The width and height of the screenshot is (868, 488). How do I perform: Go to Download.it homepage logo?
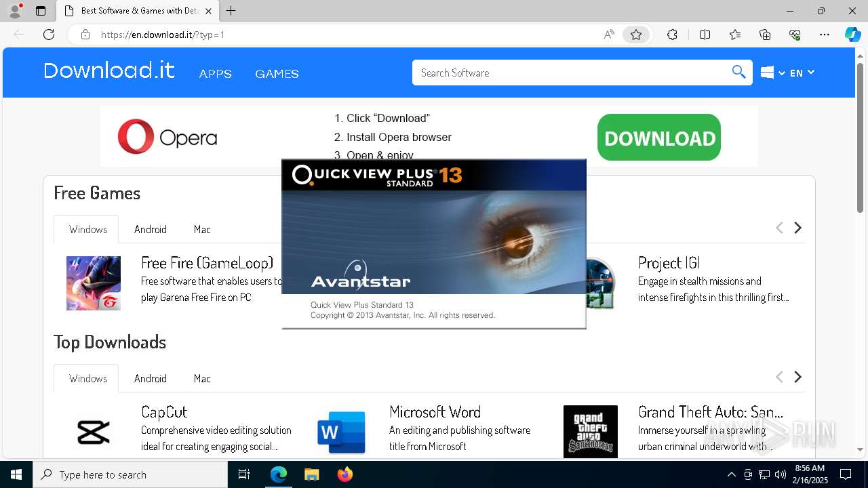pos(109,70)
